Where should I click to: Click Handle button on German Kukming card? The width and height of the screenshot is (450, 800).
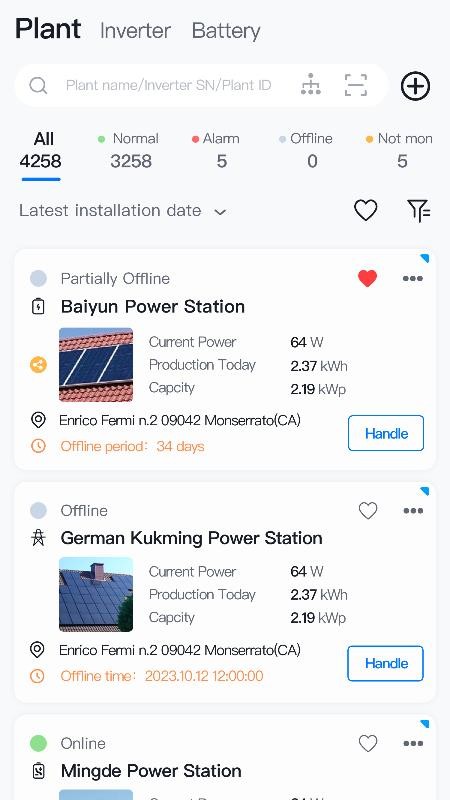pos(386,663)
